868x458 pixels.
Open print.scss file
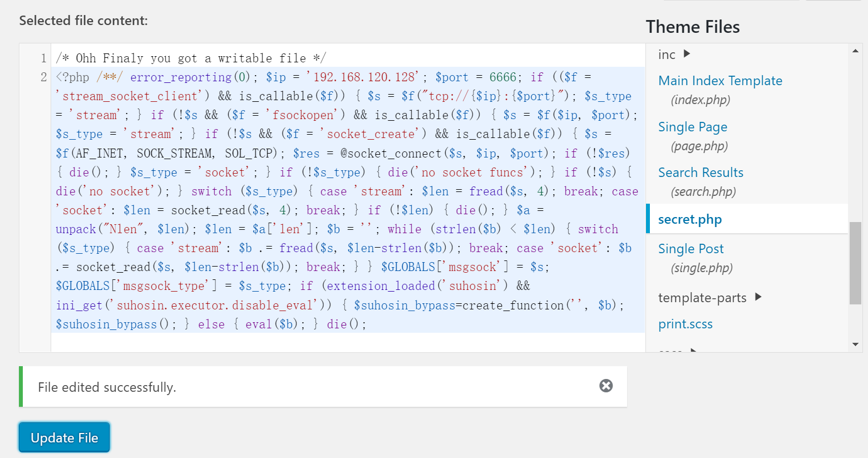[x=685, y=324]
